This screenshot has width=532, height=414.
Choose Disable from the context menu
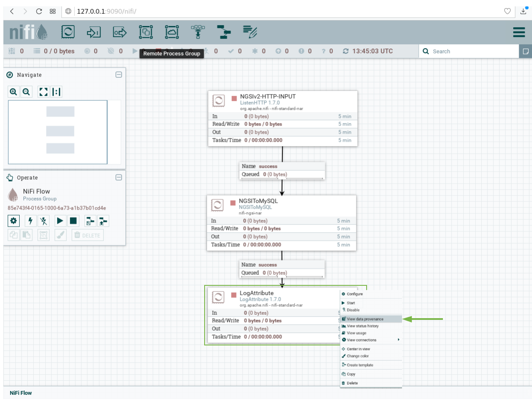click(371, 310)
